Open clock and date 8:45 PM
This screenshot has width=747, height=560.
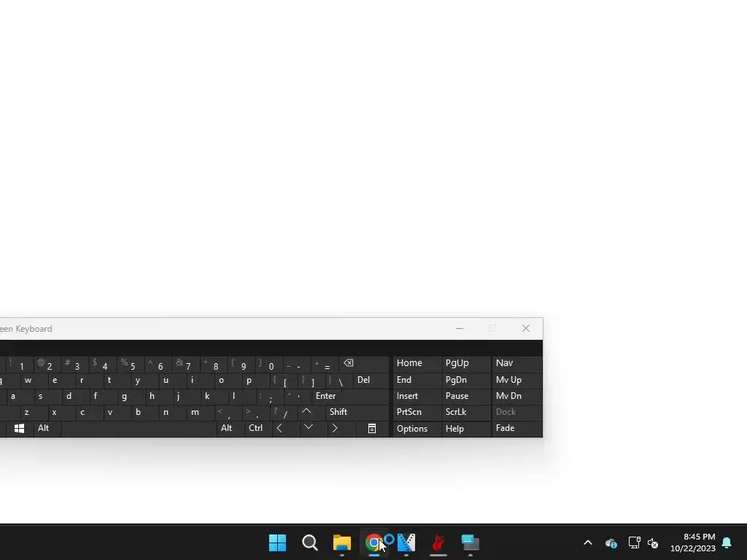tap(693, 542)
